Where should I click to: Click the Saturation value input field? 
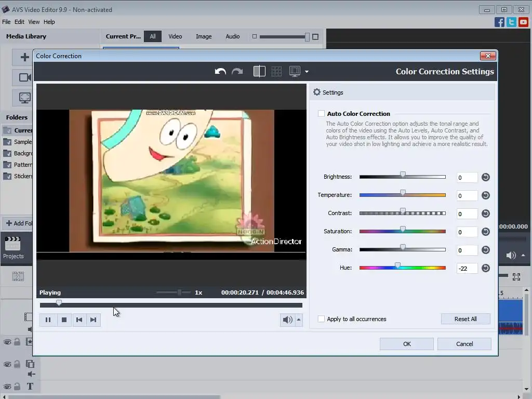click(467, 232)
